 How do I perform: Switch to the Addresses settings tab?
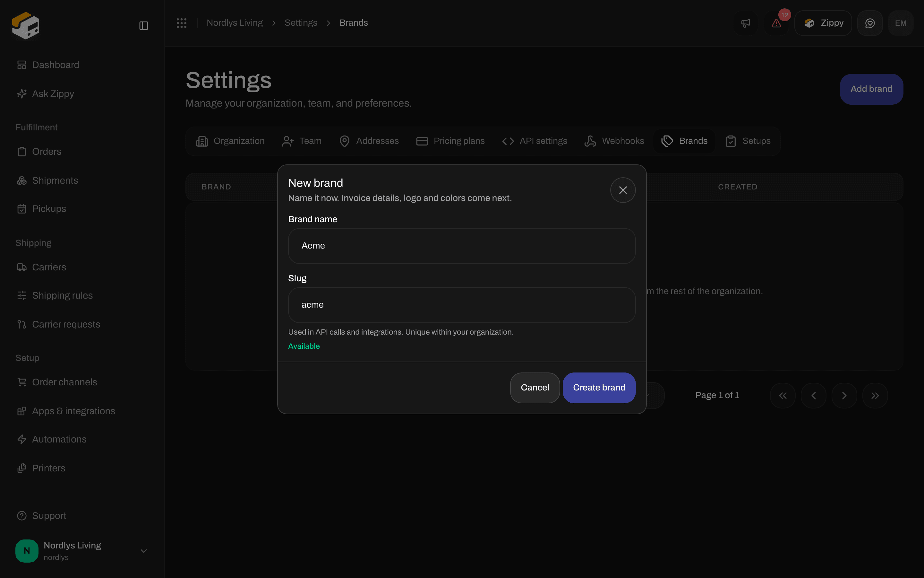369,141
